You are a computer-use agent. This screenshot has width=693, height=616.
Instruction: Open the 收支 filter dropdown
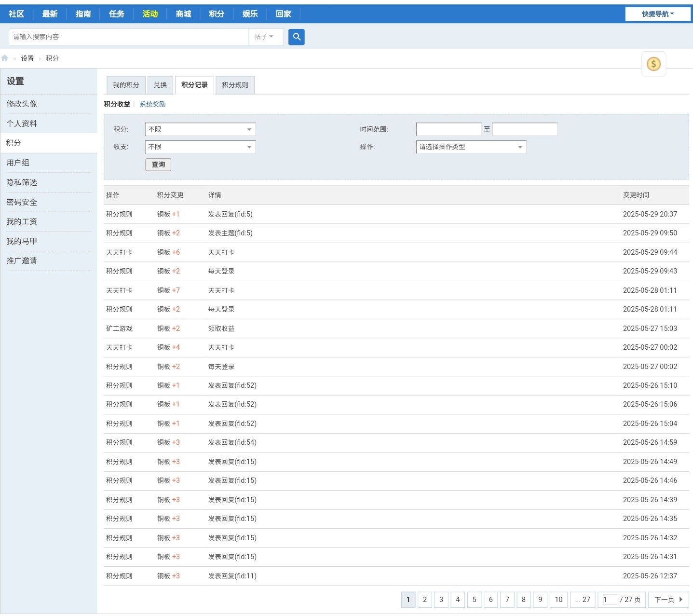[x=200, y=147]
